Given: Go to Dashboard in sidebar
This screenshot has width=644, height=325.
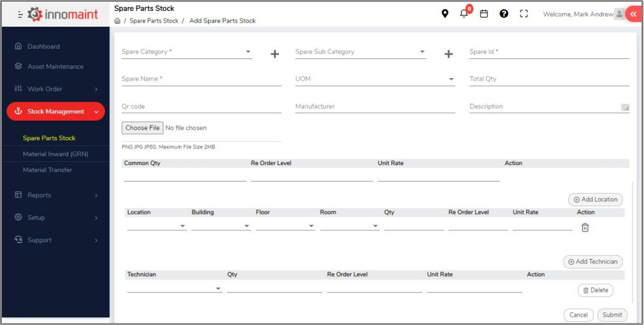Looking at the screenshot, I should pyautogui.click(x=43, y=46).
